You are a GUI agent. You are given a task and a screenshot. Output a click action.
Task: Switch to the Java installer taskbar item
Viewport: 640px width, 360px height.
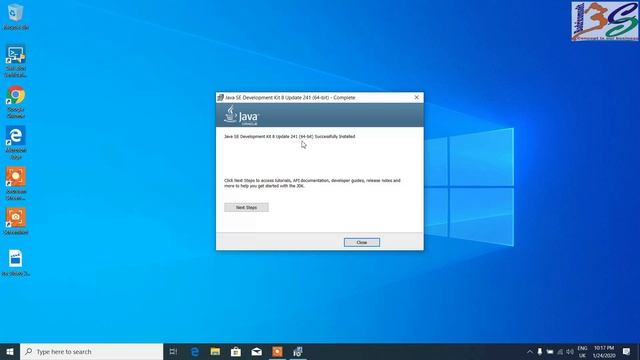coord(298,351)
